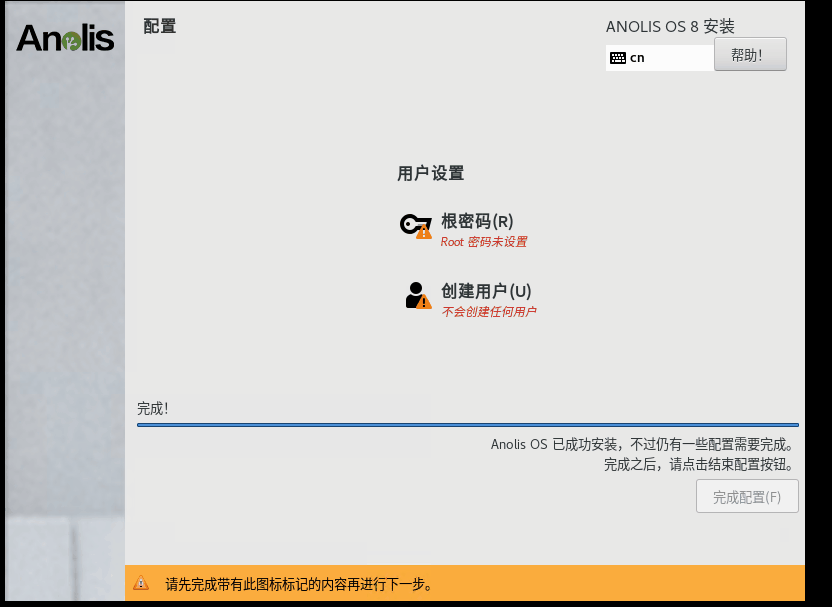Click the 配置 page title
The width and height of the screenshot is (832, 607).
click(159, 27)
